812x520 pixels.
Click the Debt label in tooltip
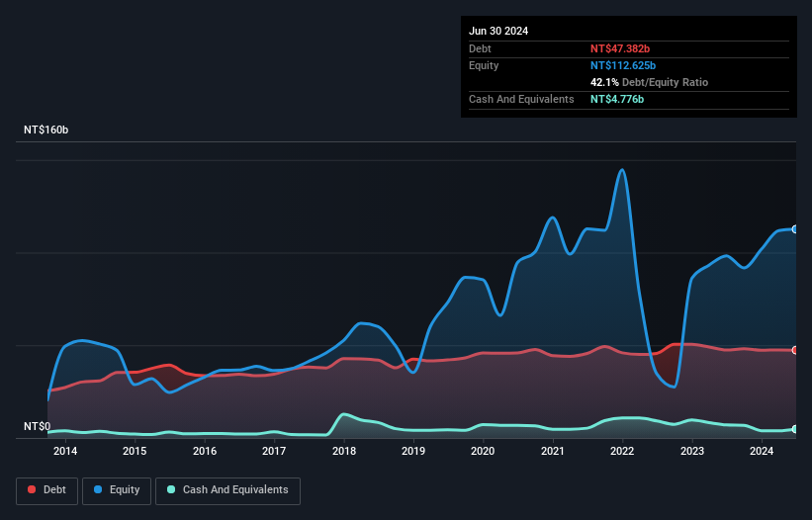(x=480, y=48)
